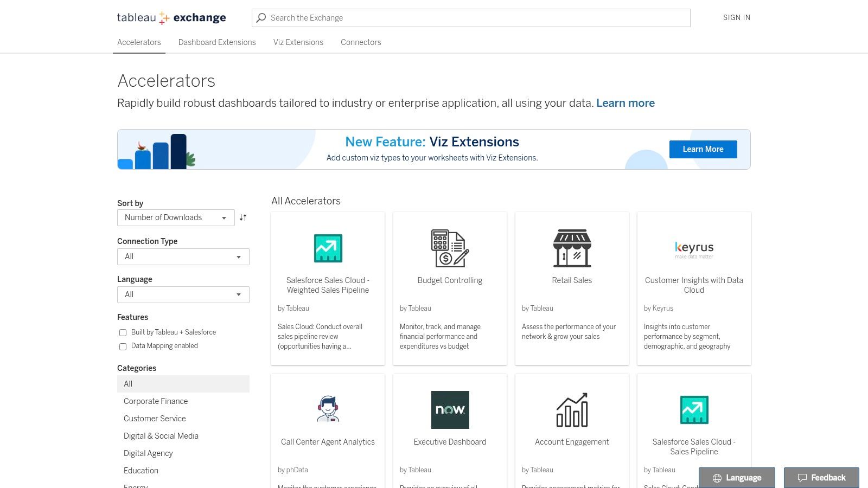Click the Tableau Exchange logo
Viewport: 868px width, 488px height.
click(x=171, y=17)
